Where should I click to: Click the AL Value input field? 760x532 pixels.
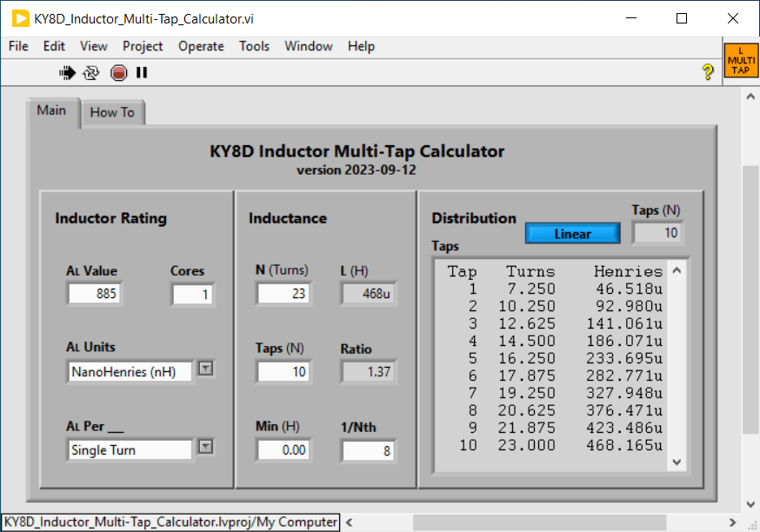(x=94, y=294)
